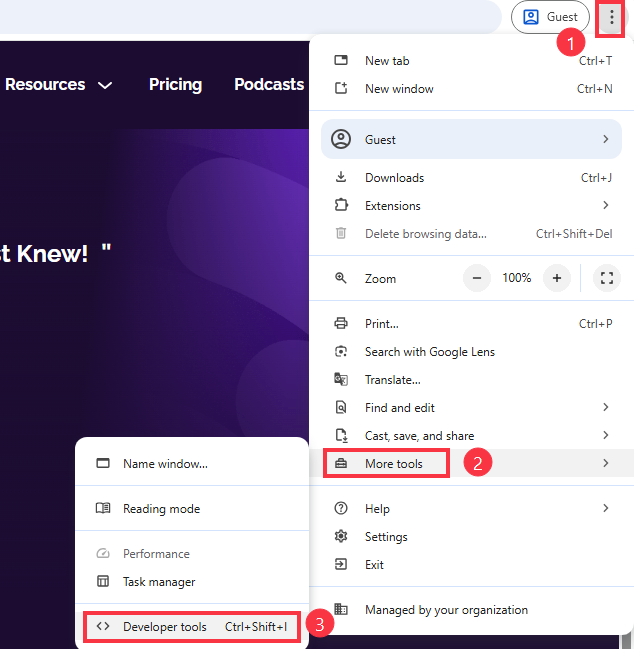Toggle fullscreen mode button

[607, 278]
